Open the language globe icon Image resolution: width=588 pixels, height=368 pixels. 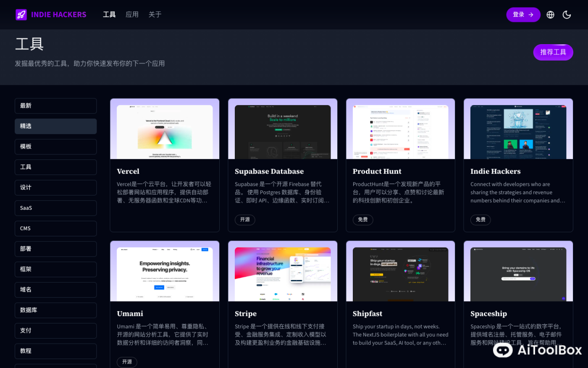point(550,14)
